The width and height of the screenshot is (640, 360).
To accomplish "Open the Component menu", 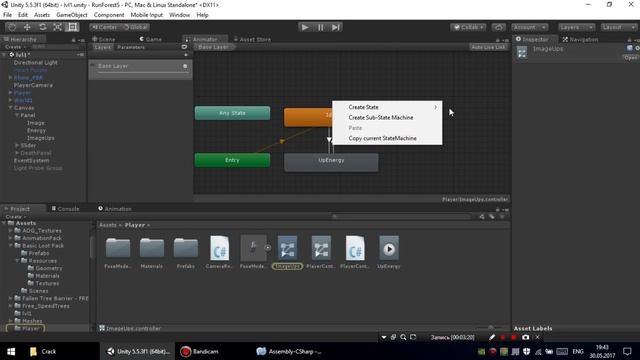I will click(x=109, y=15).
